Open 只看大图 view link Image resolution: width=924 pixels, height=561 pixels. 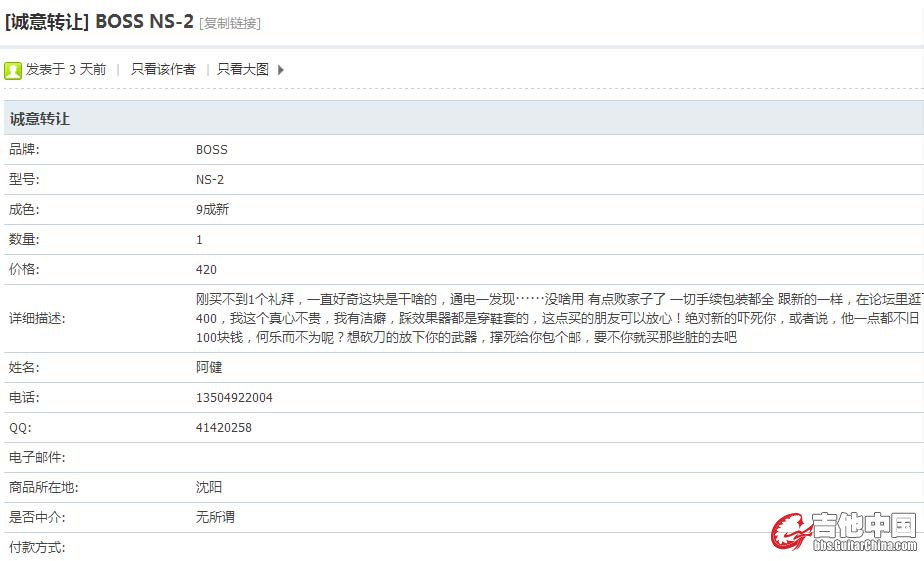tap(243, 69)
